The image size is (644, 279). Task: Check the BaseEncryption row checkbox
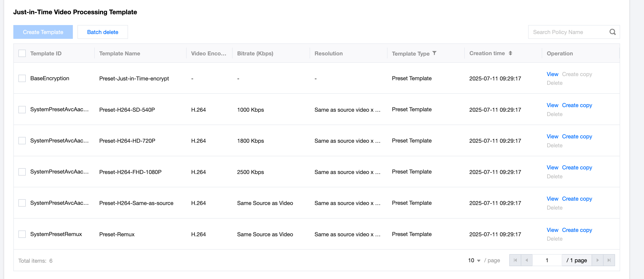click(x=22, y=79)
